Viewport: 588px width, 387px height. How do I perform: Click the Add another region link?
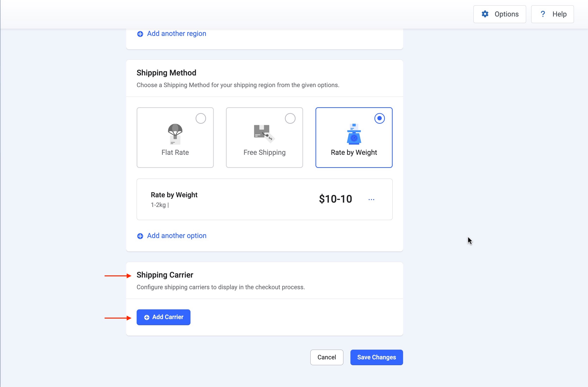(x=176, y=33)
